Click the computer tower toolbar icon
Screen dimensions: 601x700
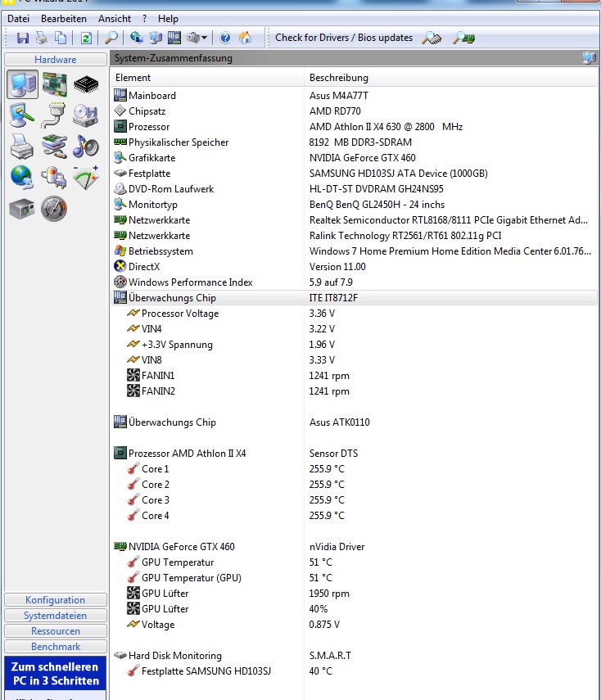(156, 38)
